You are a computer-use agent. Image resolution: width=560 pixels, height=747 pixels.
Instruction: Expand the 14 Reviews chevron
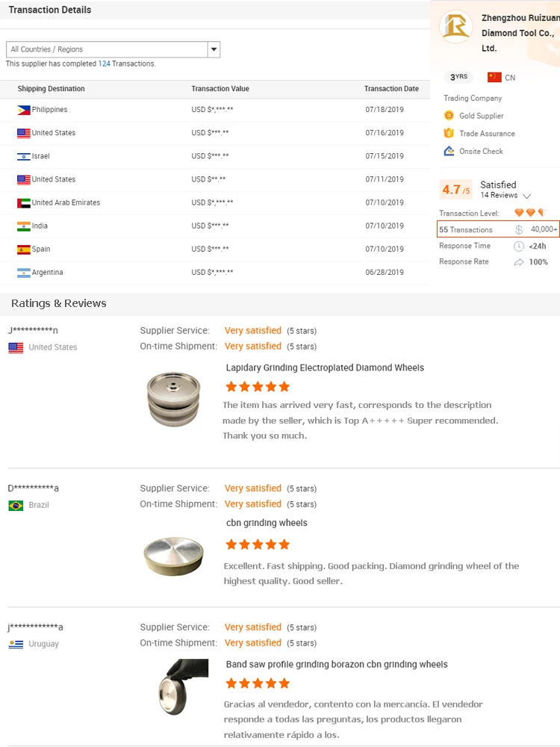click(527, 196)
